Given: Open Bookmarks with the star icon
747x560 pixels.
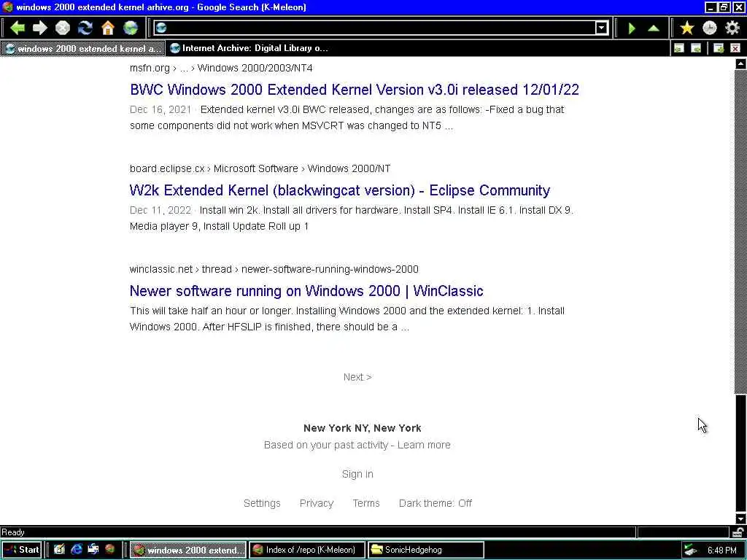Looking at the screenshot, I should pos(687,28).
